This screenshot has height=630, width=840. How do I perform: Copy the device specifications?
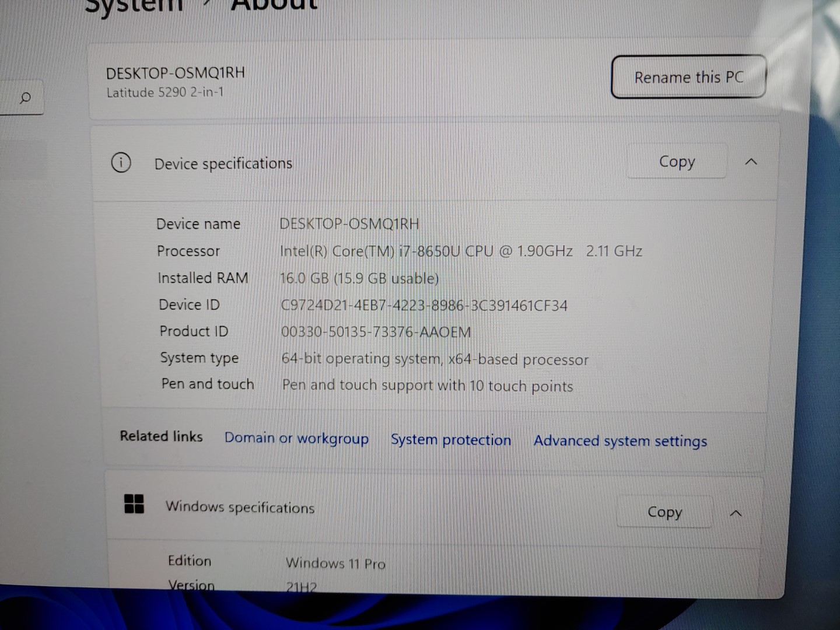tap(677, 161)
